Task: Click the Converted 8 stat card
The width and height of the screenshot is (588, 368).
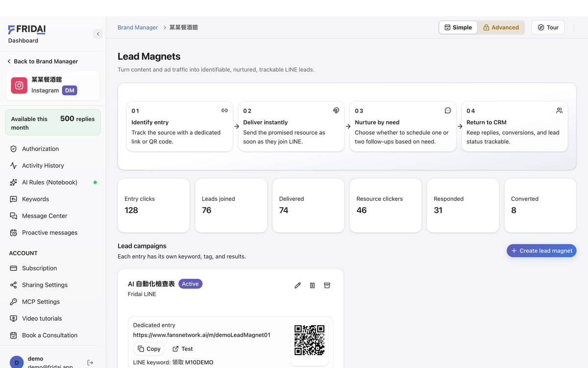Action: (540, 205)
